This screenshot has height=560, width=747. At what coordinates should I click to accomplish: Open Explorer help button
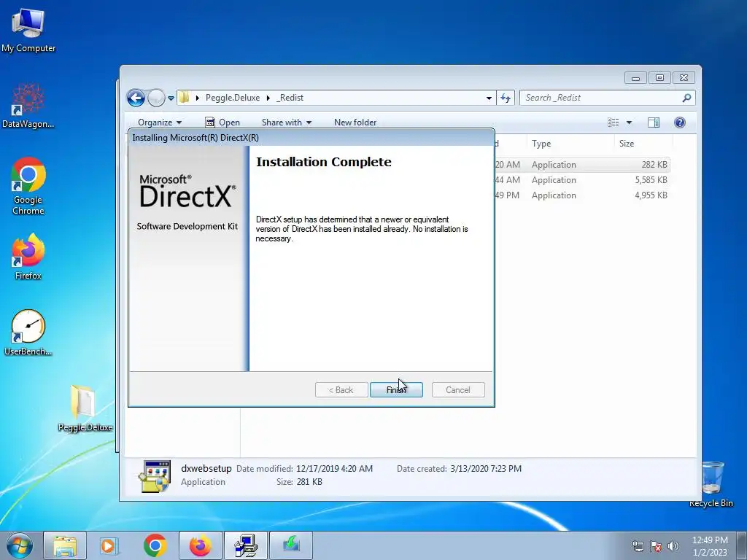(x=680, y=122)
